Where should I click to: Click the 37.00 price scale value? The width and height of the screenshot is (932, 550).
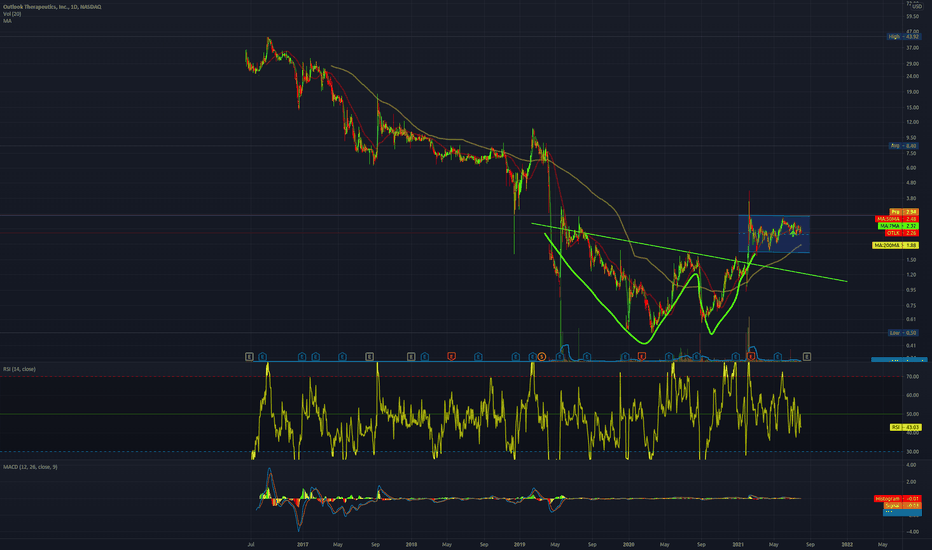[912, 48]
